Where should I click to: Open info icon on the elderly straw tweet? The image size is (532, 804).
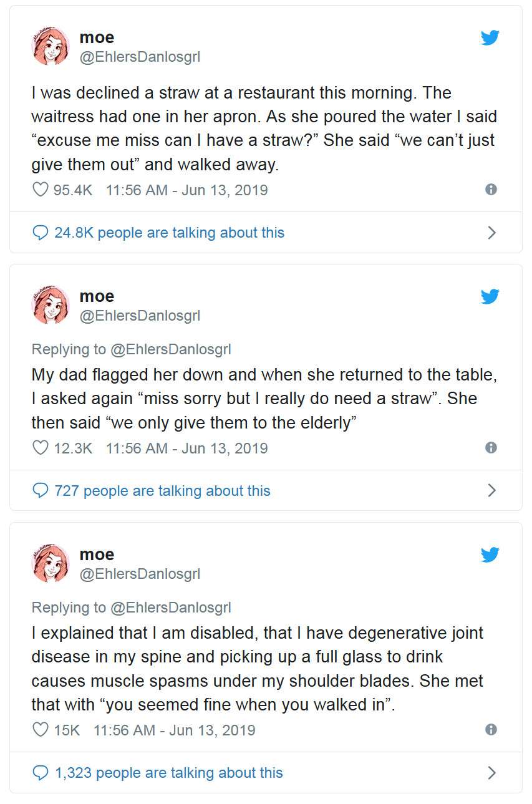[x=491, y=448]
